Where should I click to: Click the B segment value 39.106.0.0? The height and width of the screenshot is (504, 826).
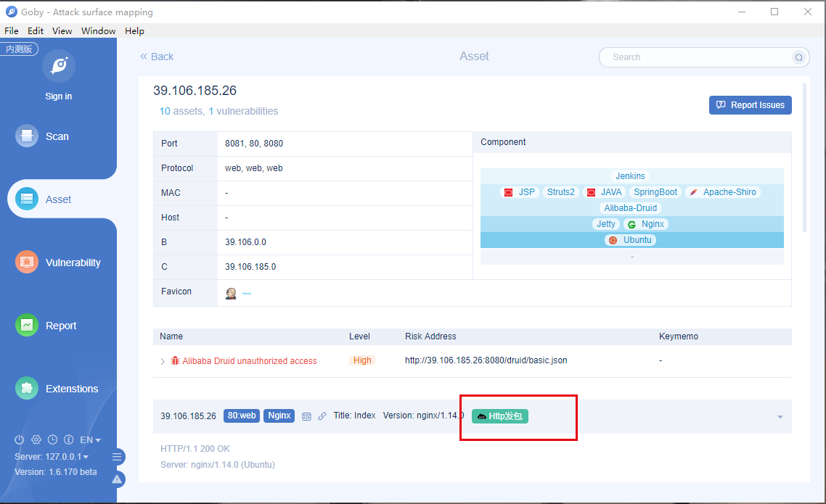(245, 242)
